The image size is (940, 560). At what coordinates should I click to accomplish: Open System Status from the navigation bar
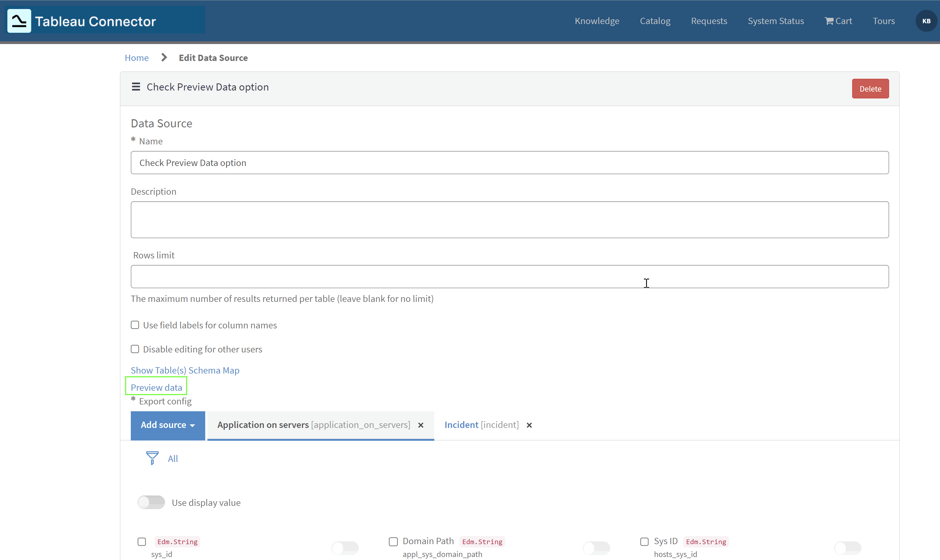pos(775,21)
